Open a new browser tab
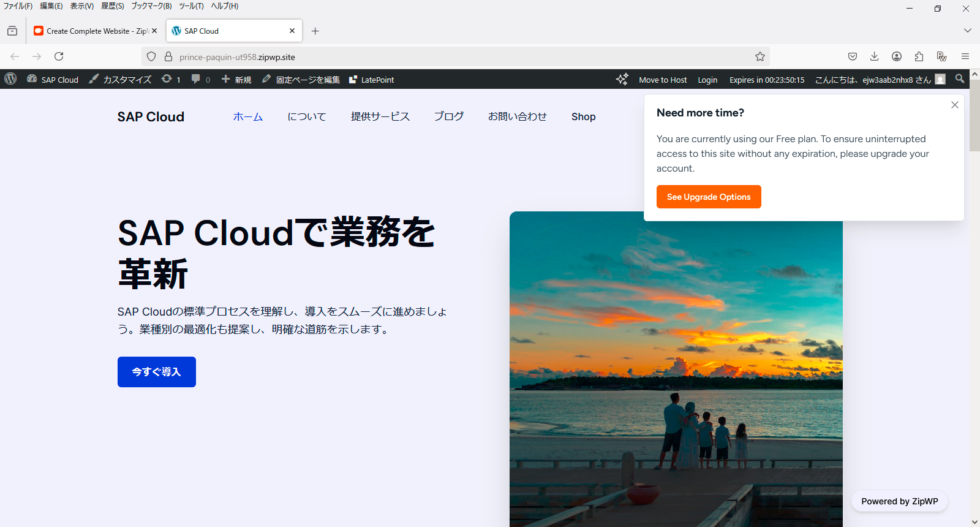The width and height of the screenshot is (980, 527). [x=315, y=31]
